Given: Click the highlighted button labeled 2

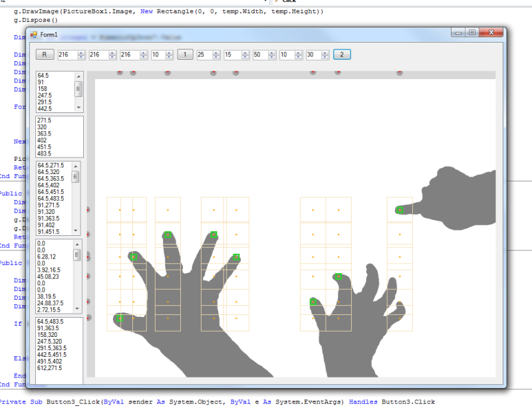Looking at the screenshot, I should (x=342, y=54).
